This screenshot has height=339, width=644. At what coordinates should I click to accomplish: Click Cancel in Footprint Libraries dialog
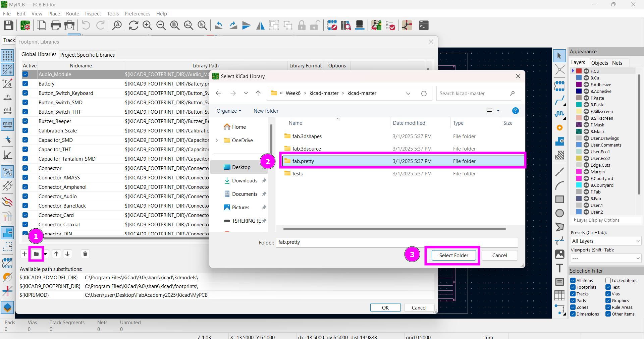pyautogui.click(x=419, y=307)
